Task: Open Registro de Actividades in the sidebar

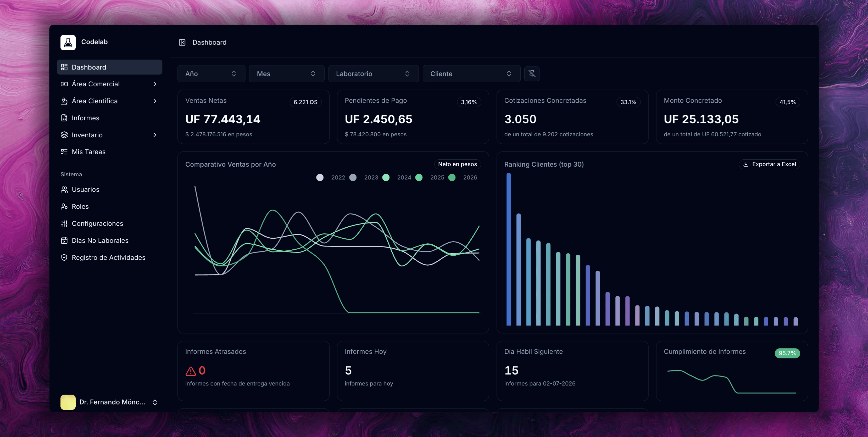Action: pos(109,257)
